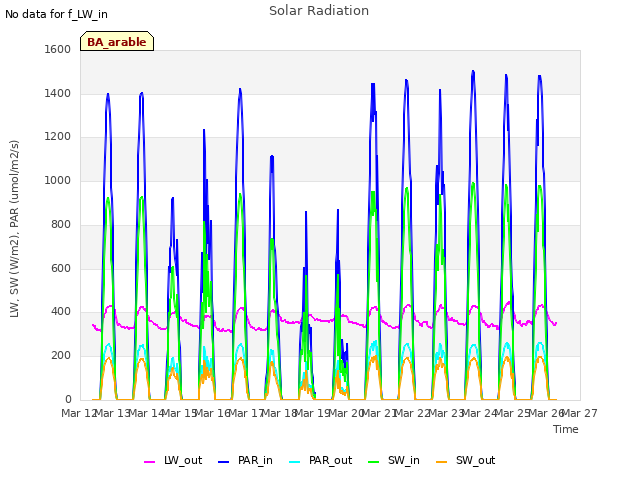
Task: Click the Mar 27 x-axis date label
Action: coord(579,413)
